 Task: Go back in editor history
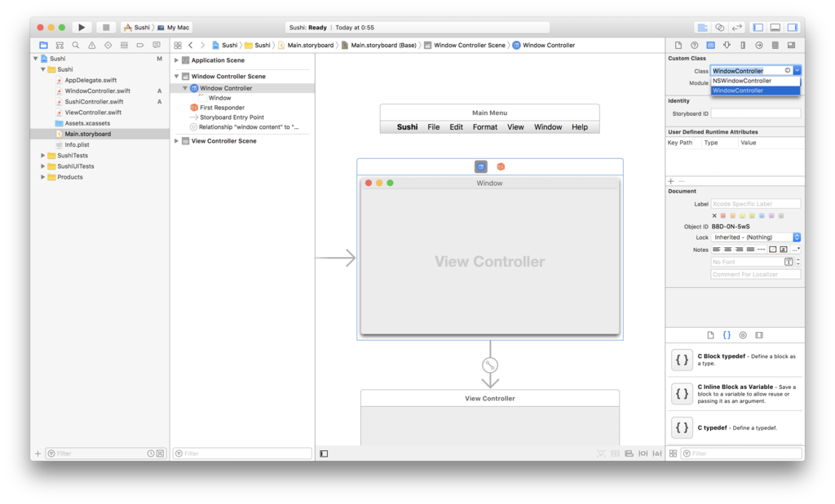[x=191, y=46]
